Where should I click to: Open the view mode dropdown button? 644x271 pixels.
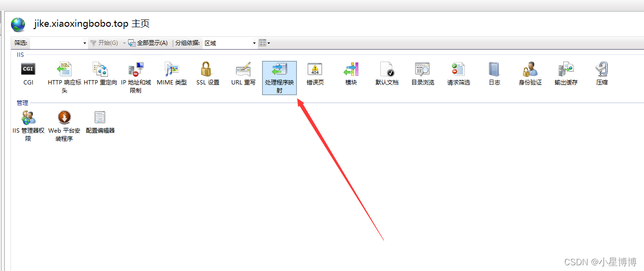click(x=265, y=43)
